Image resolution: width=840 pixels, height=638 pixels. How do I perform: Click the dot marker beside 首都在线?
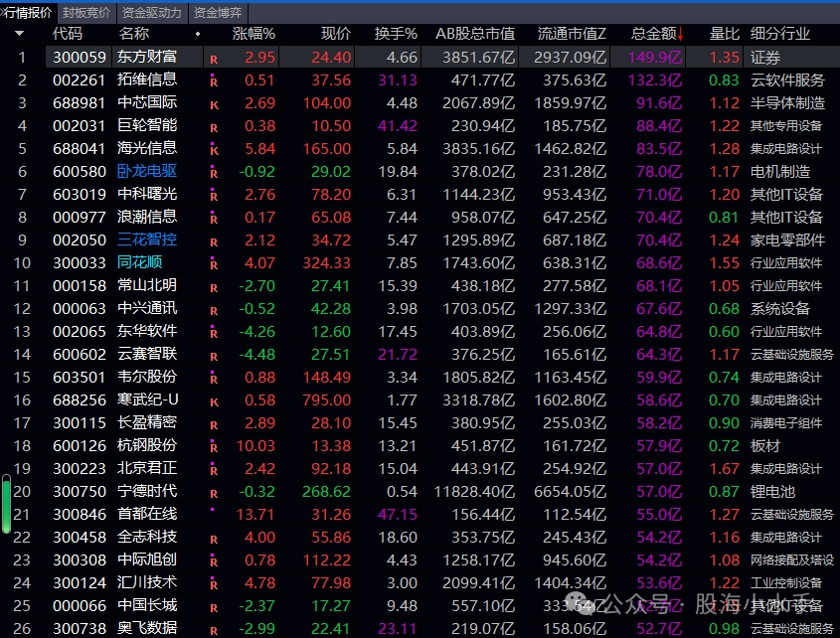213,511
